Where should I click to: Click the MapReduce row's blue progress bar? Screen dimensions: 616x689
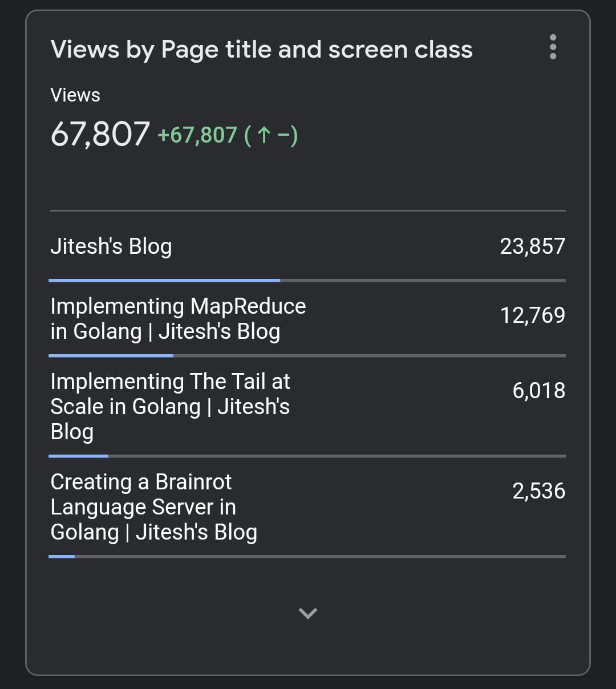[111, 356]
